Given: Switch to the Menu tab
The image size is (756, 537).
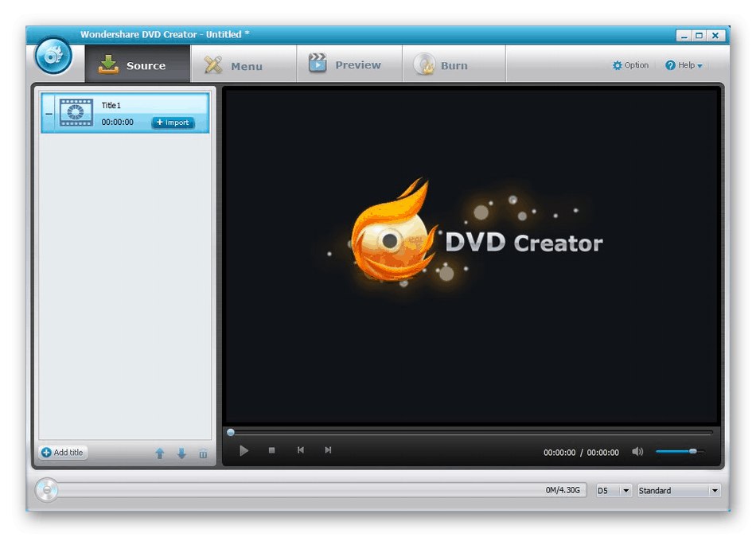Looking at the screenshot, I should click(243, 64).
